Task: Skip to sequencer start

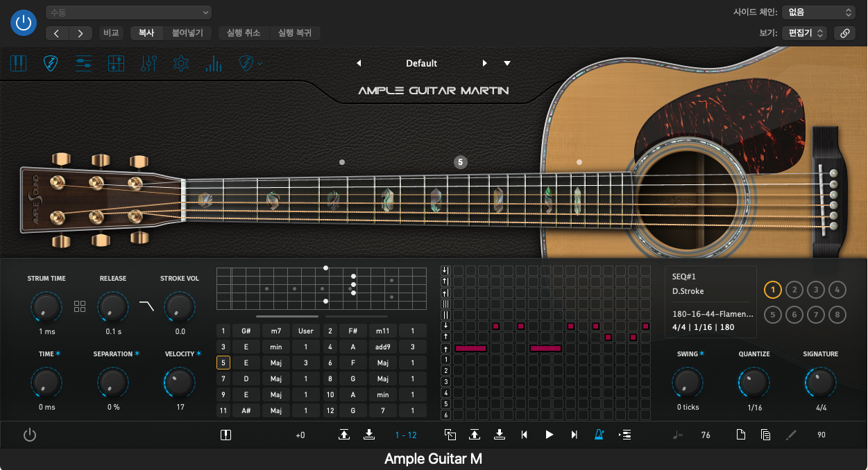Action: pos(525,435)
